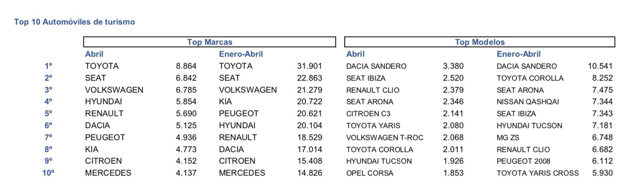Click KIA value 20.722

(x=310, y=102)
